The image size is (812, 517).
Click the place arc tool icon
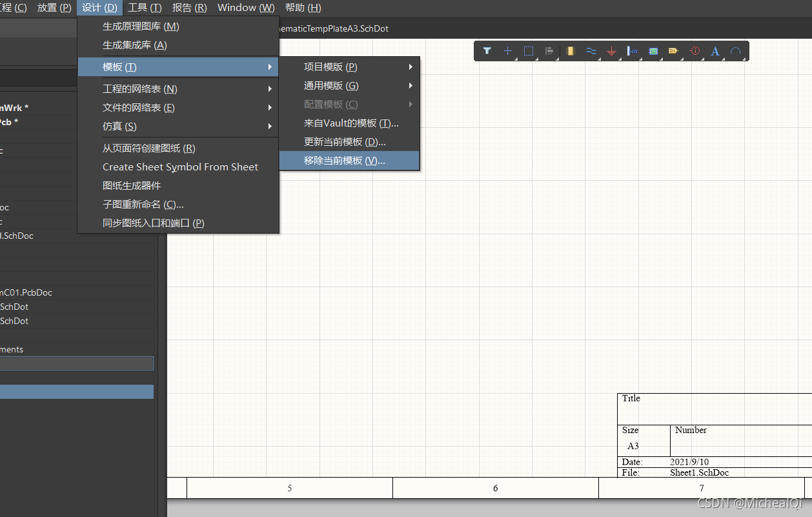coord(735,51)
